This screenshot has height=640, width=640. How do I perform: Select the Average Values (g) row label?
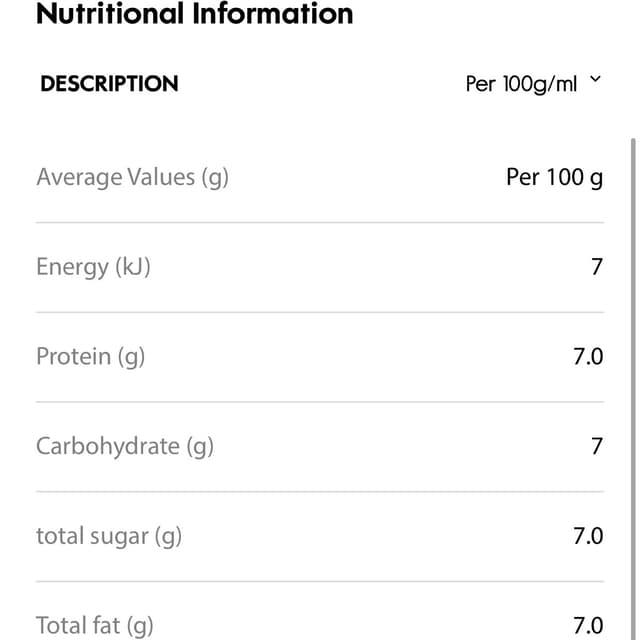(x=132, y=178)
